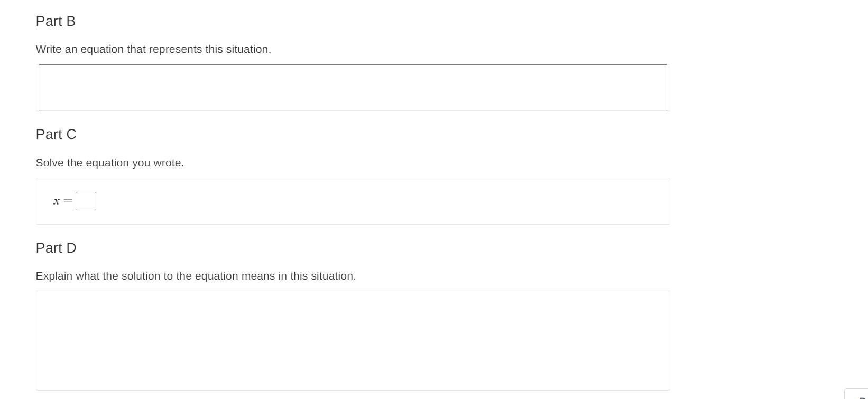This screenshot has width=868, height=399.
Task: Click the word "Write" in Part B prompt
Action: pos(49,49)
